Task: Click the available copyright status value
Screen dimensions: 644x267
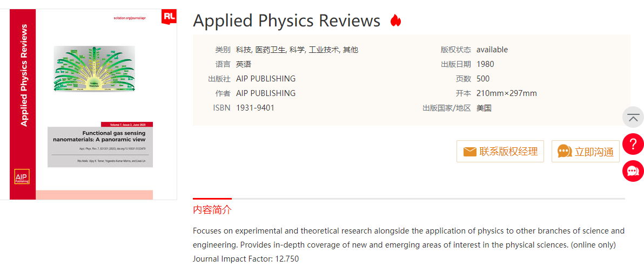Action: (492, 50)
